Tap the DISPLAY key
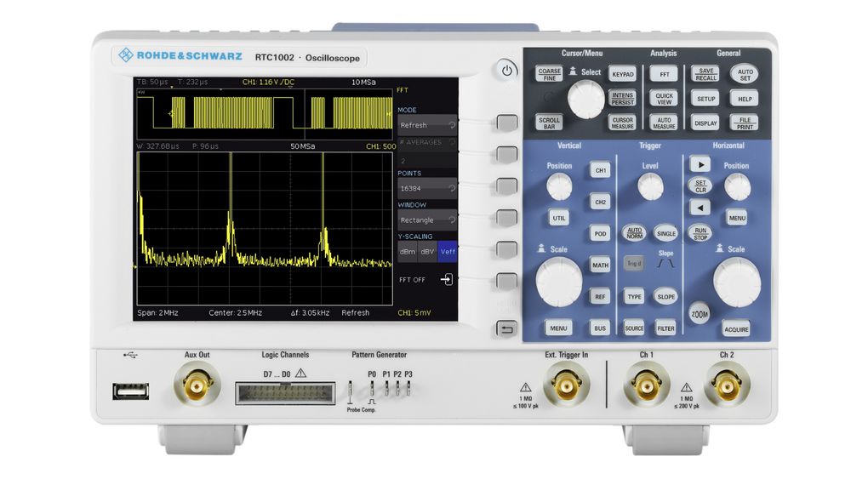This screenshot has height=485, width=868. [705, 123]
